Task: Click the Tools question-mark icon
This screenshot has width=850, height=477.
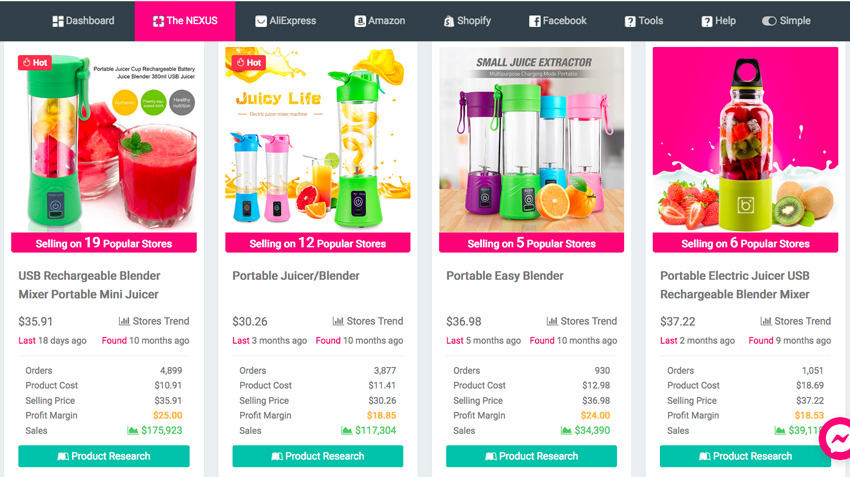Action: [630, 21]
